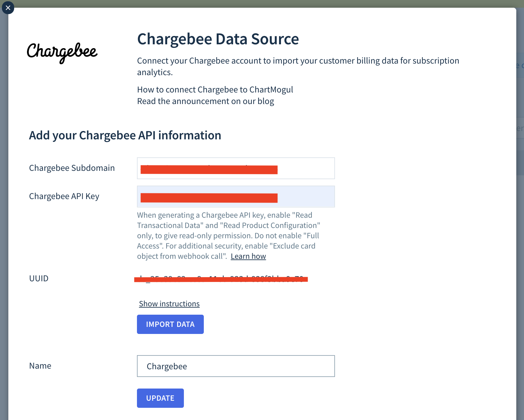Click the Name label

(x=40, y=366)
